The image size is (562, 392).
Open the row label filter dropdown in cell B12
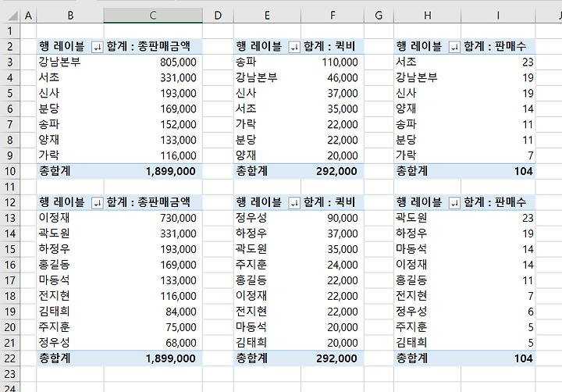tap(97, 202)
